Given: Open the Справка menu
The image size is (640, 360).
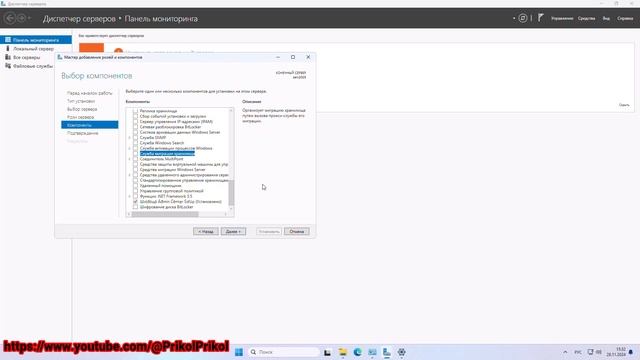Looking at the screenshot, I should click(625, 18).
